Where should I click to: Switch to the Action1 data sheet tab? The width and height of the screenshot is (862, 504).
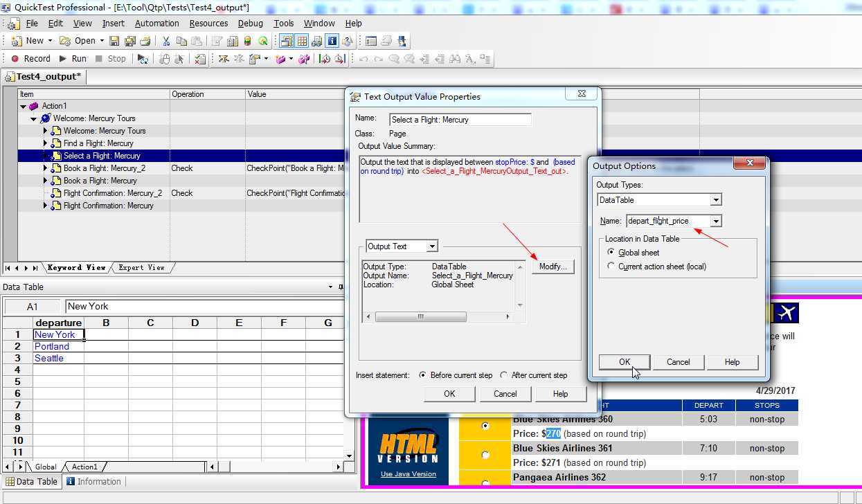[x=85, y=467]
